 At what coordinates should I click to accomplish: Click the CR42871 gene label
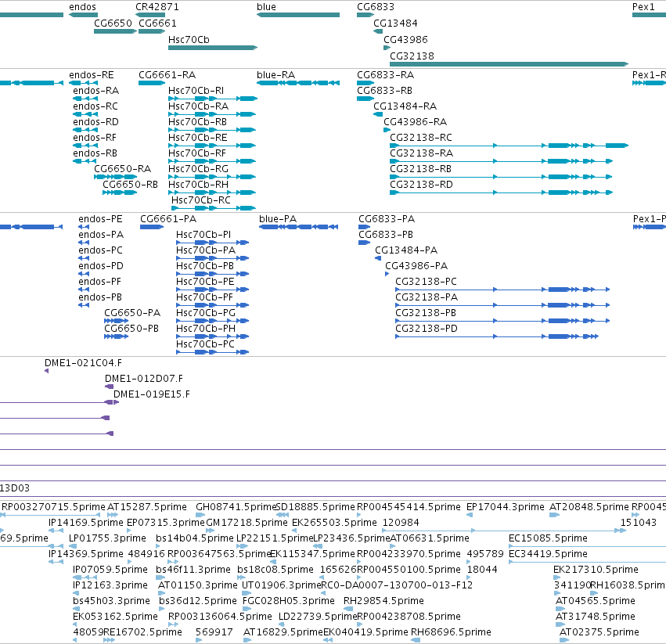[157, 7]
